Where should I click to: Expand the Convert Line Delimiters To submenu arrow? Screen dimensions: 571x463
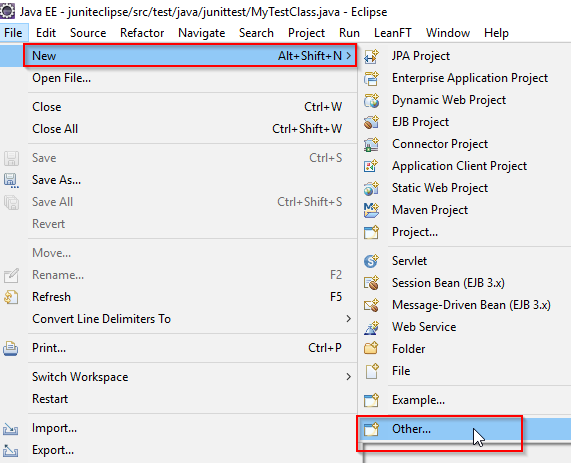point(348,319)
